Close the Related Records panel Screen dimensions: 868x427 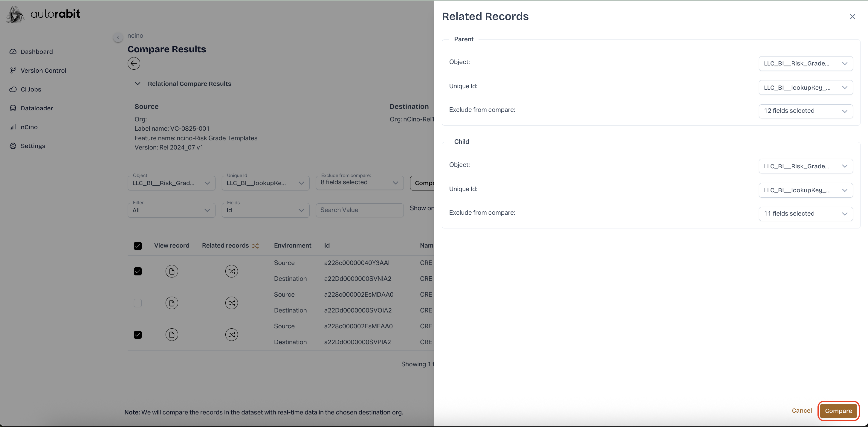point(852,16)
